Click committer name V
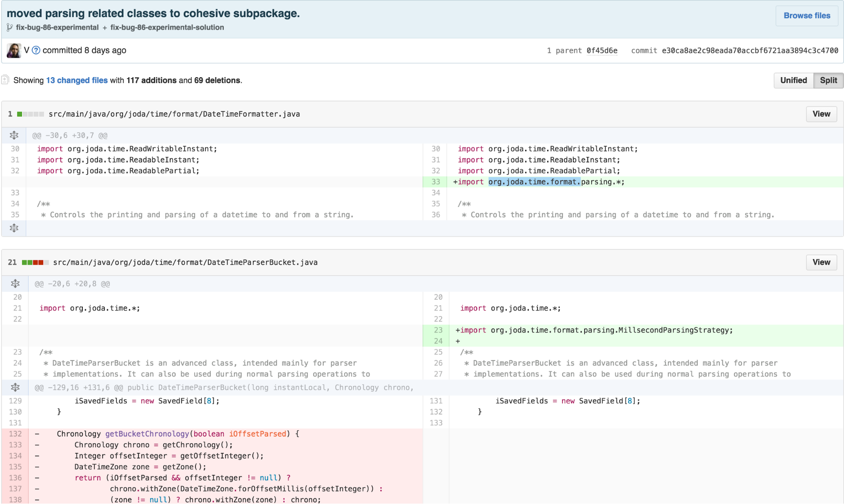 point(27,50)
